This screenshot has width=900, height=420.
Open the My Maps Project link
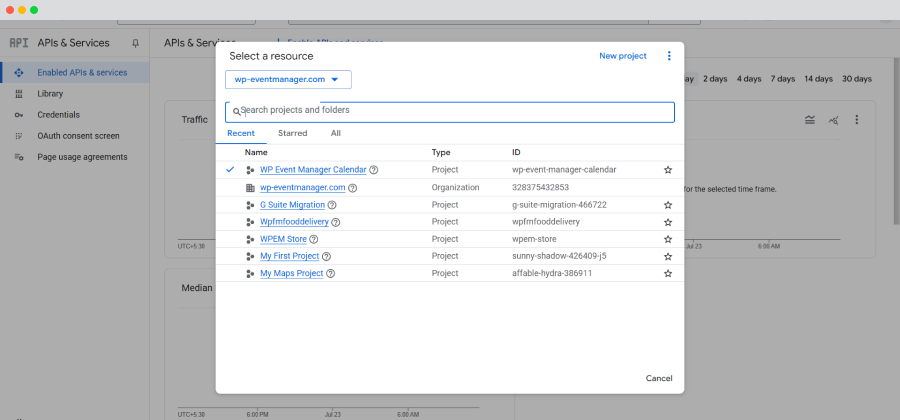point(292,274)
